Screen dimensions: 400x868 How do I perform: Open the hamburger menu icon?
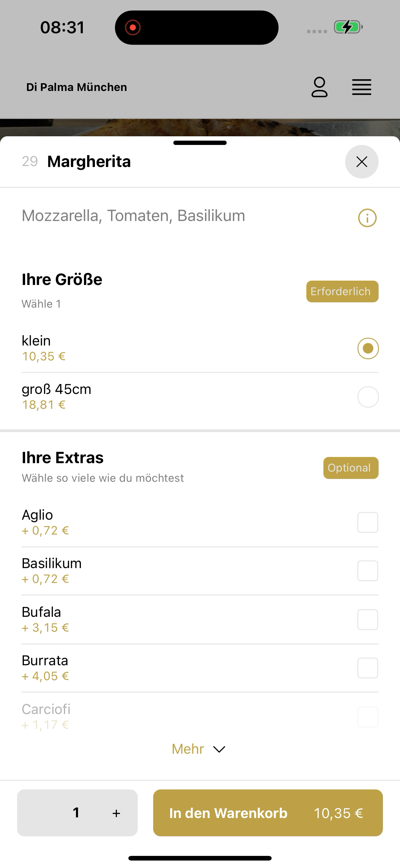[x=362, y=87]
